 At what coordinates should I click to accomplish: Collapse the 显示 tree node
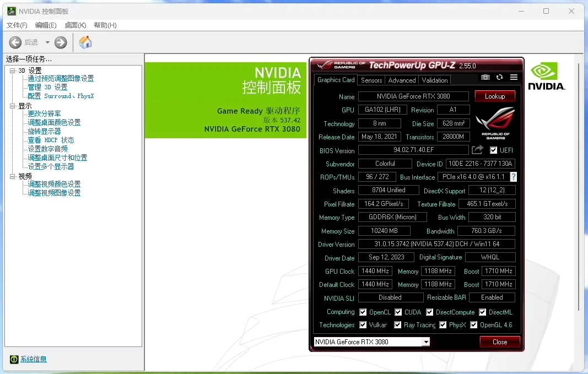coord(12,106)
